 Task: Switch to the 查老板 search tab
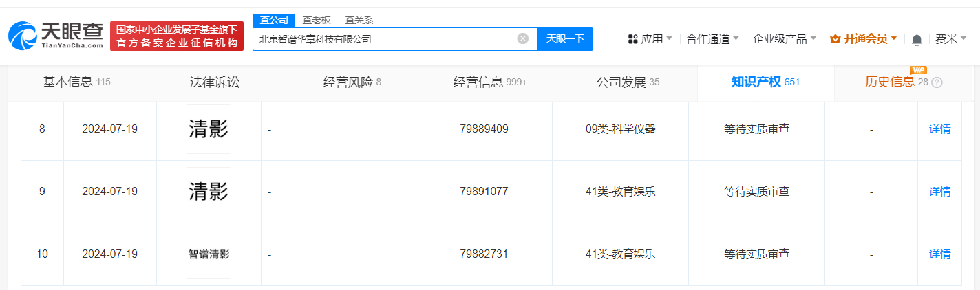(317, 20)
